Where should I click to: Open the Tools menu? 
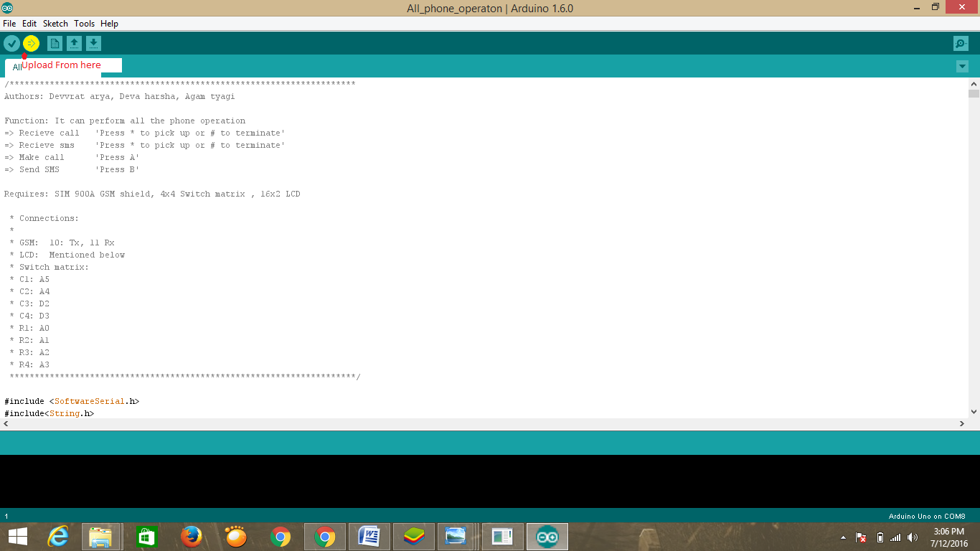pyautogui.click(x=84, y=24)
